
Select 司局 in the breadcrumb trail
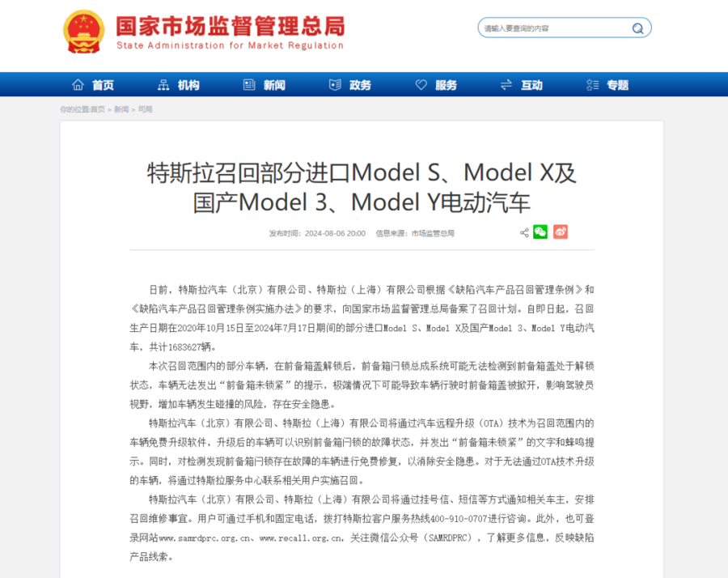click(x=146, y=109)
